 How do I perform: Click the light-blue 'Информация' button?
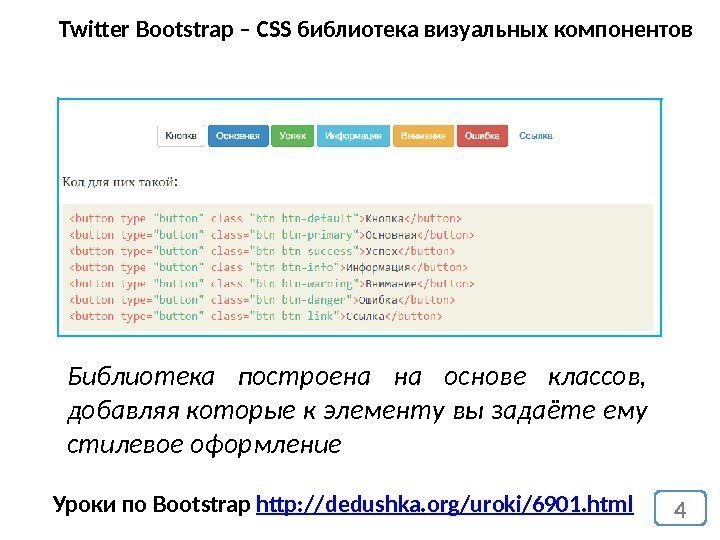pyautogui.click(x=353, y=136)
